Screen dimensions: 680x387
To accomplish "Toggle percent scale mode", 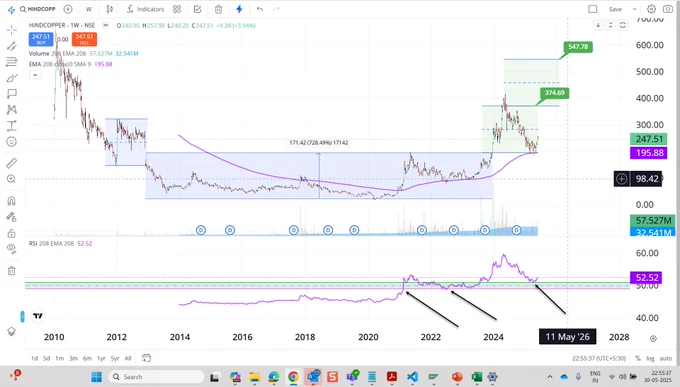I will pos(638,358).
